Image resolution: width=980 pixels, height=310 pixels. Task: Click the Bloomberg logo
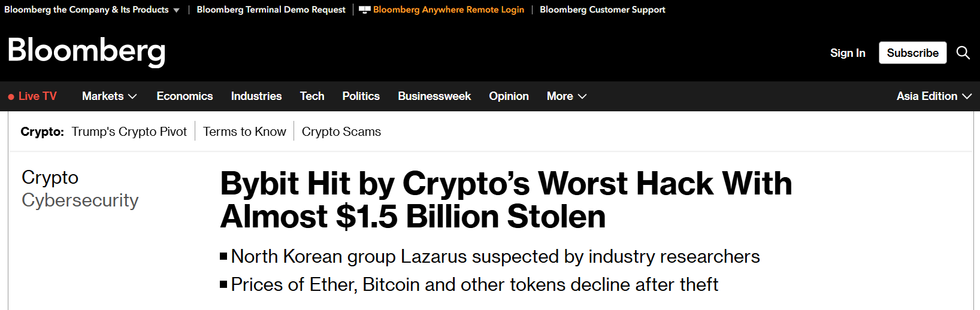click(87, 51)
